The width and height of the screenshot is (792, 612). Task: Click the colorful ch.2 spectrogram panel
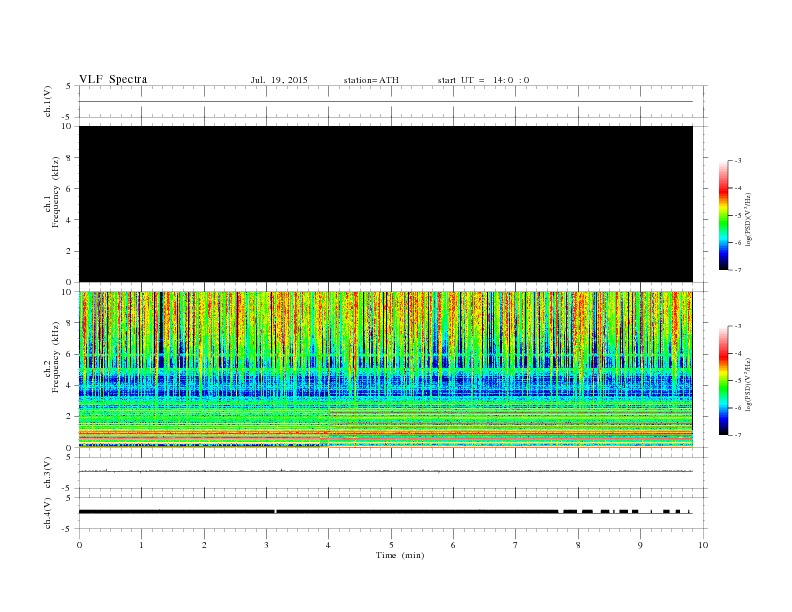point(386,369)
